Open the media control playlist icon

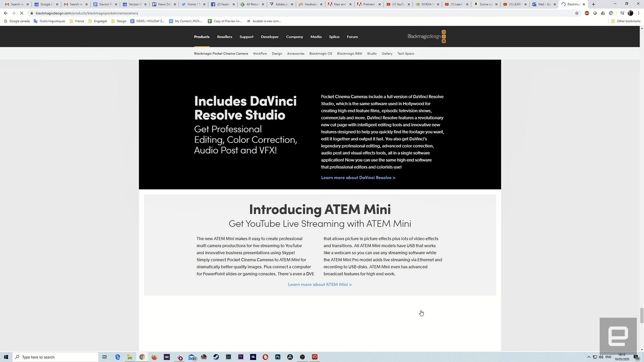[x=622, y=13]
